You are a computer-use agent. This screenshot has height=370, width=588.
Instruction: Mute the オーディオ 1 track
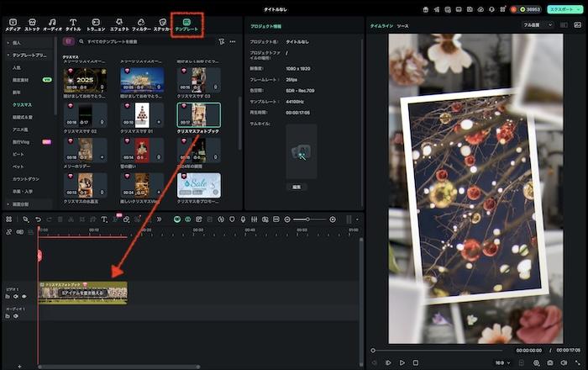(15, 316)
